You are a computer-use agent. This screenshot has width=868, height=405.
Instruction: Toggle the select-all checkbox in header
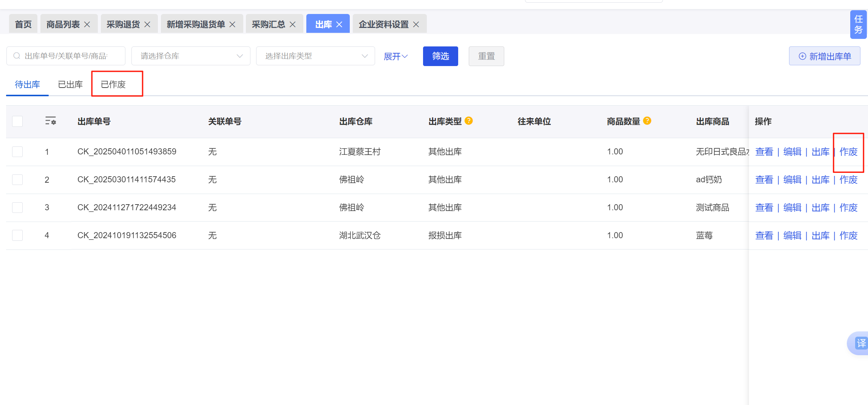[x=17, y=122]
